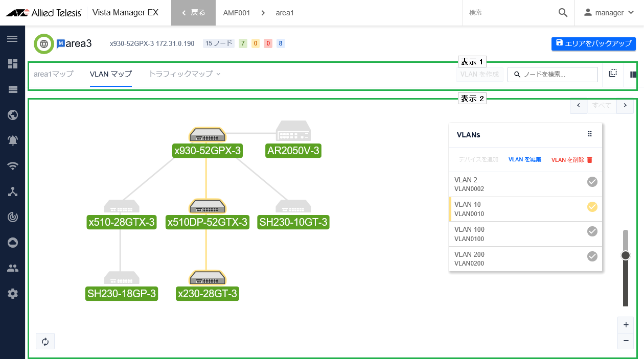This screenshot has height=359, width=644.
Task: Select the x510-28GTX-3 switch icon
Action: click(x=122, y=206)
